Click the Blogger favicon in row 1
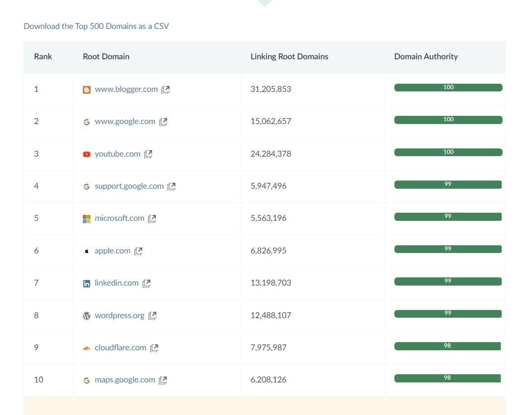Image resolution: width=532 pixels, height=415 pixels. coord(86,90)
